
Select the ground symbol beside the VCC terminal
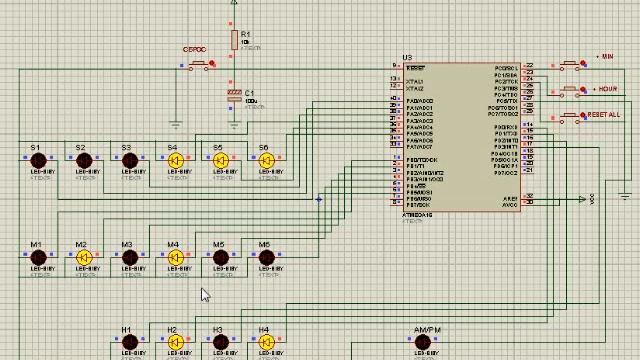pos(625,196)
